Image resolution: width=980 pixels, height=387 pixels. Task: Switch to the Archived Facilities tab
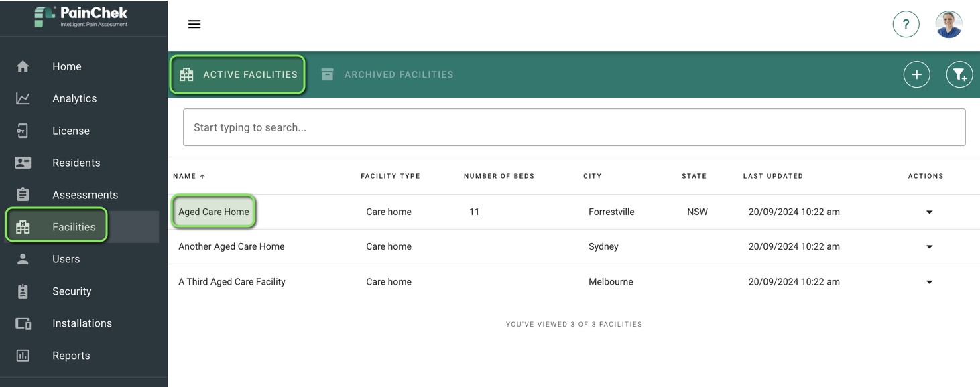(387, 74)
